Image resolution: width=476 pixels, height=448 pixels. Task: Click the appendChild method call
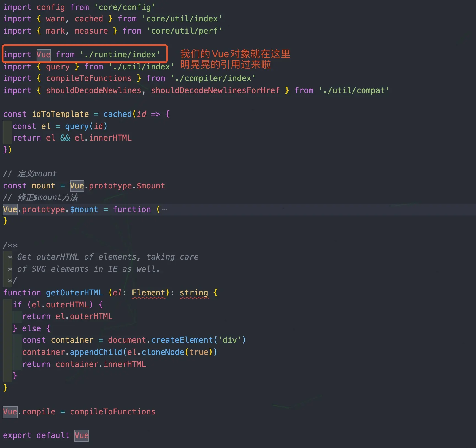click(x=96, y=352)
